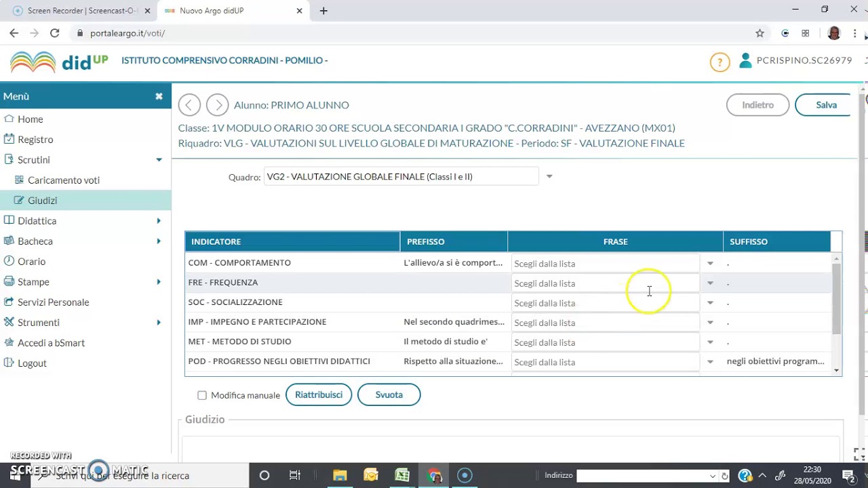The width and height of the screenshot is (868, 488).
Task: Bookmark this page with star icon
Action: point(759,33)
